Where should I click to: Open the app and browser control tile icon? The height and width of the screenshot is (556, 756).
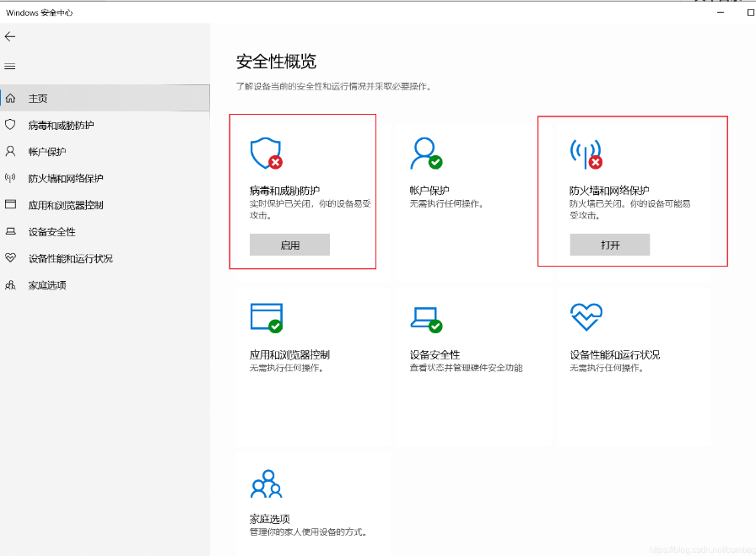266,317
